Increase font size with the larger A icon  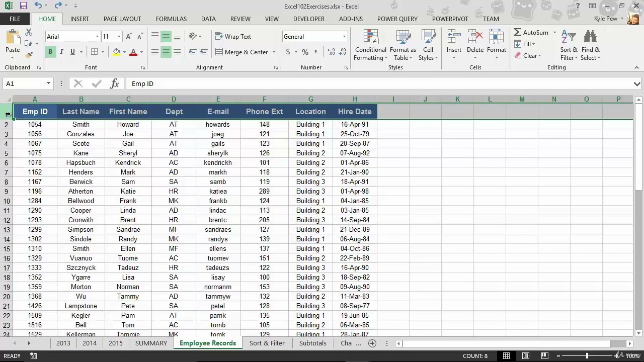pos(129,36)
